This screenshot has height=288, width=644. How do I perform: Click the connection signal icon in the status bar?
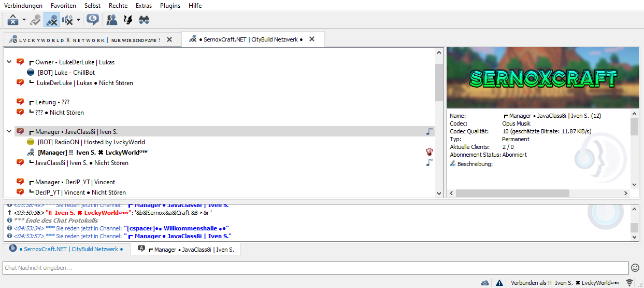tap(630, 283)
